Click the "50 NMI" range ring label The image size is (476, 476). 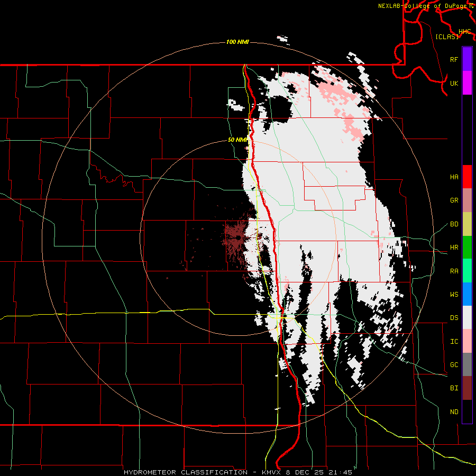(237, 140)
